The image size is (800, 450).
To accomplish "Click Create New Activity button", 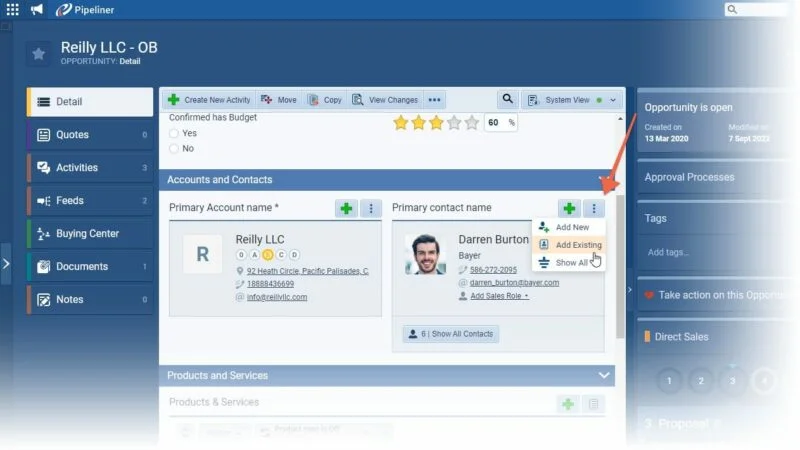I will click(209, 100).
